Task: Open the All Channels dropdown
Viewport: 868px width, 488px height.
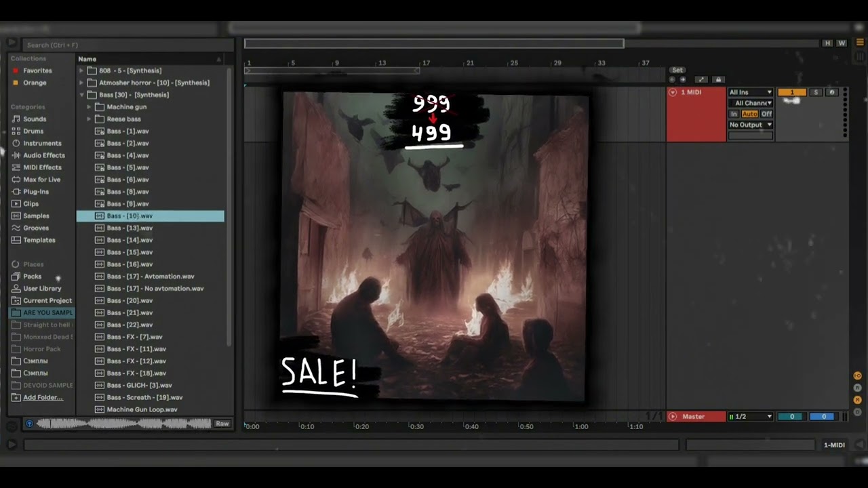Action: (751, 103)
